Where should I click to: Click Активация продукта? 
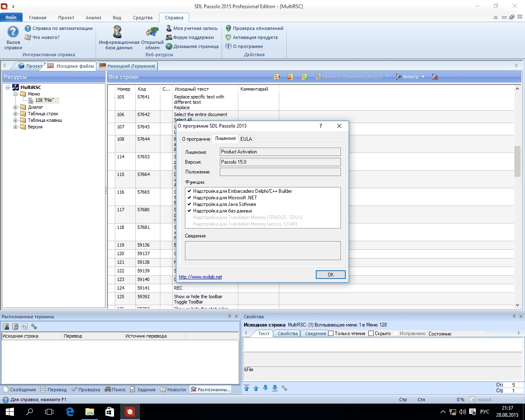pyautogui.click(x=251, y=37)
